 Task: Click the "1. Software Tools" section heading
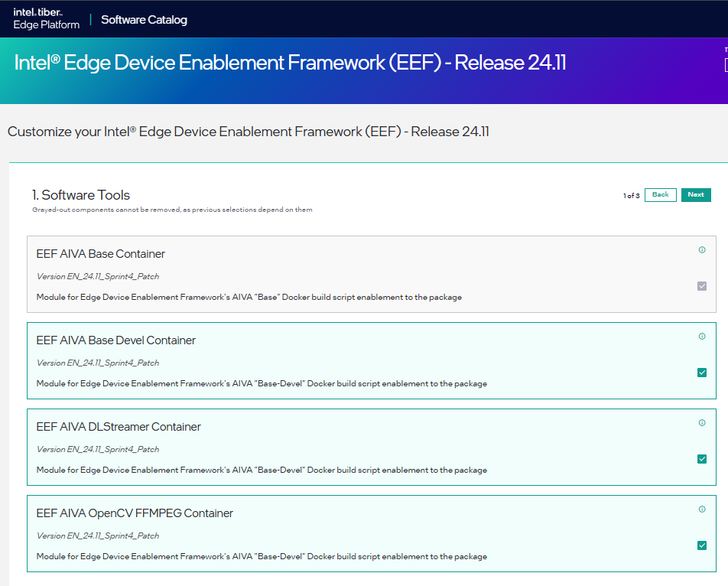click(x=81, y=195)
